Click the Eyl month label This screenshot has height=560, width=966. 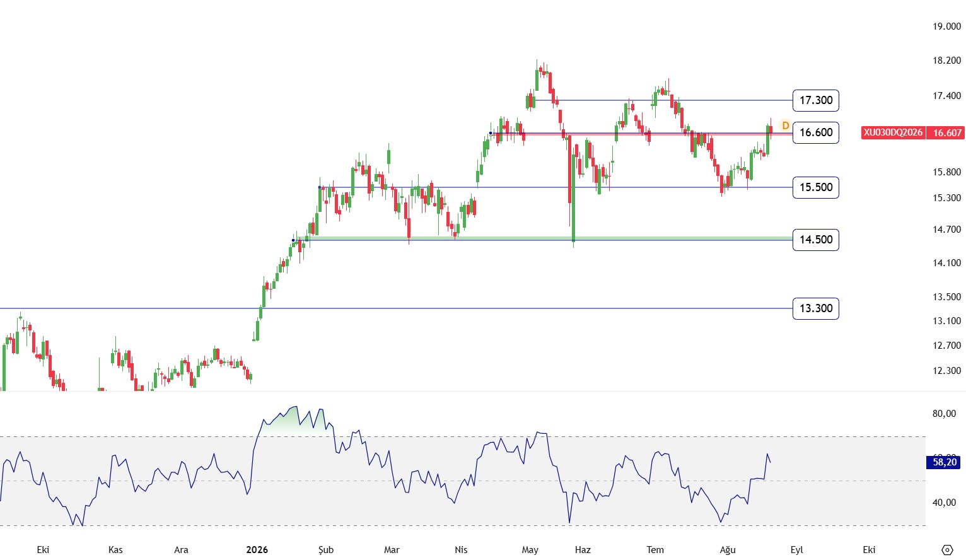(x=797, y=550)
